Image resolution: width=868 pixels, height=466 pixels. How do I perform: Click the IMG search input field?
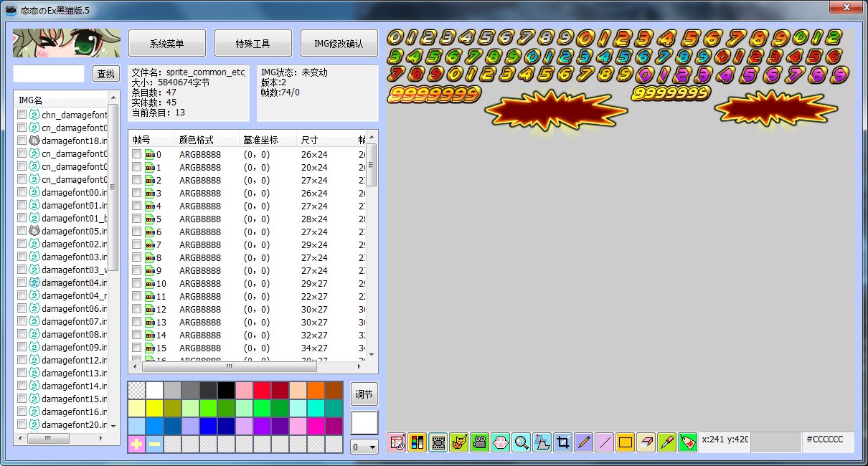pos(49,74)
